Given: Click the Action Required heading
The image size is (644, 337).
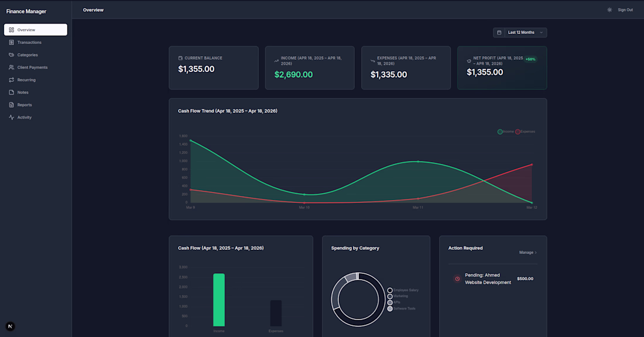Looking at the screenshot, I should 465,248.
